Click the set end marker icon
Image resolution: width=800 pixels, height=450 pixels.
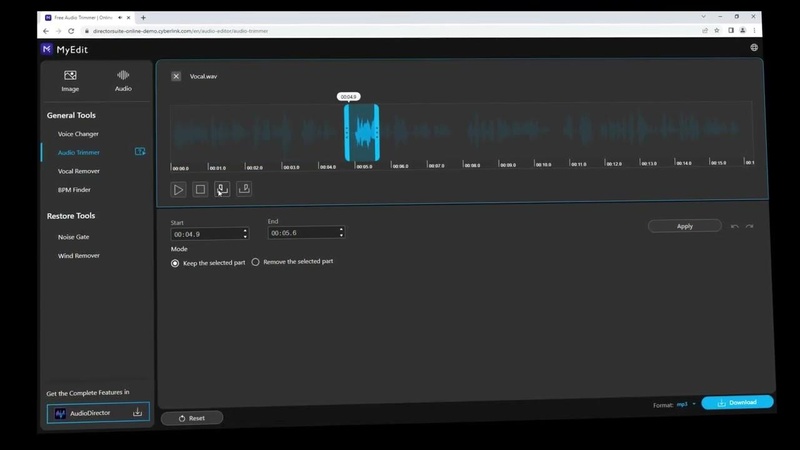click(x=244, y=189)
